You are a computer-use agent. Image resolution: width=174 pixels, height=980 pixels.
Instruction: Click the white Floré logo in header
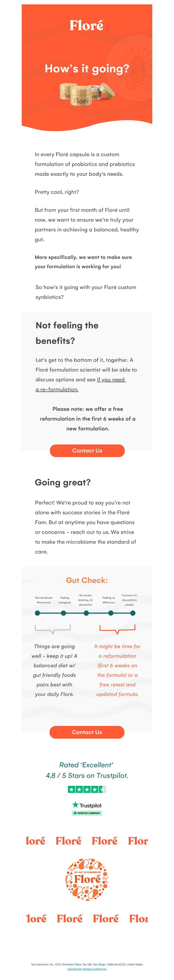tap(87, 25)
